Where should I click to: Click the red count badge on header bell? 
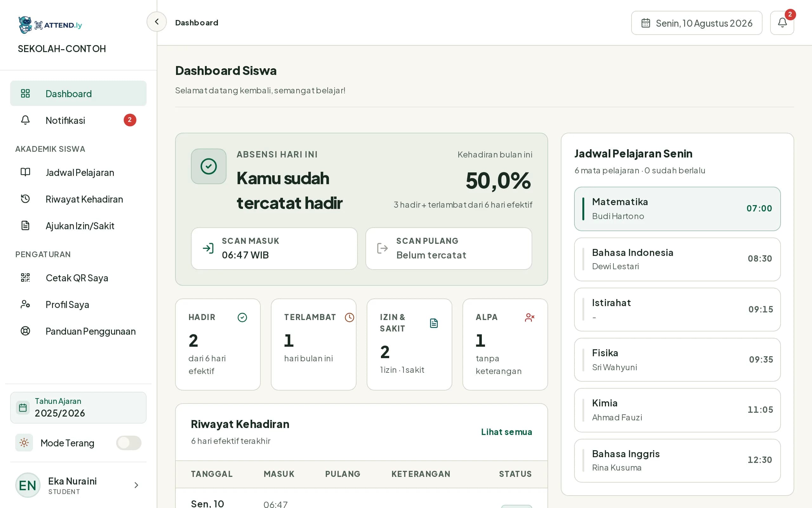click(790, 15)
